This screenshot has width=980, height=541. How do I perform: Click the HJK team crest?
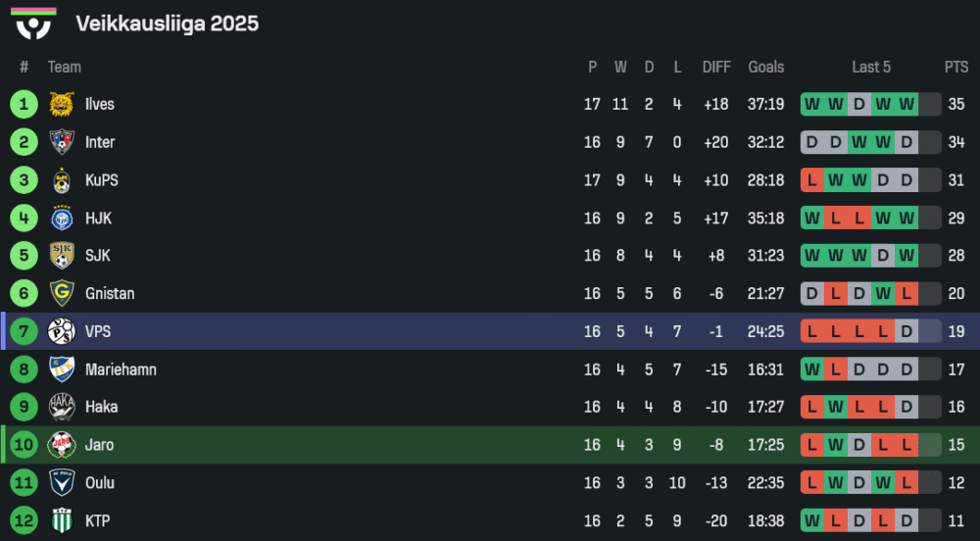(62, 219)
